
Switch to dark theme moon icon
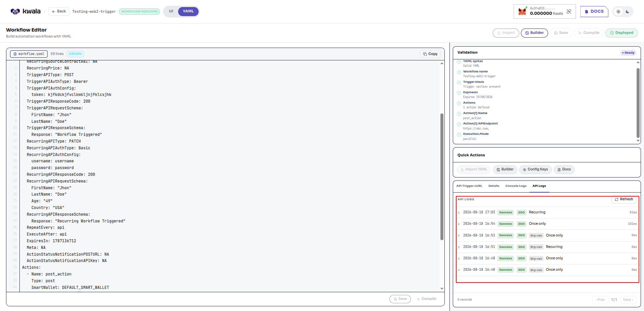point(628,11)
